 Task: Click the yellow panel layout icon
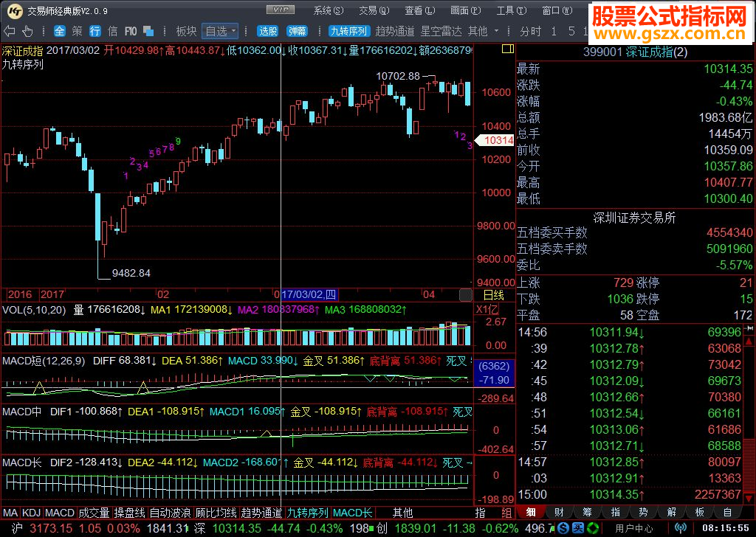point(508,49)
